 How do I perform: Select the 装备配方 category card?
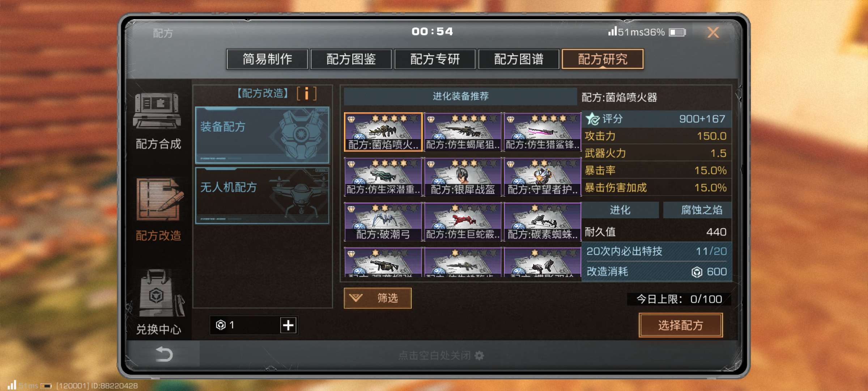(262, 135)
